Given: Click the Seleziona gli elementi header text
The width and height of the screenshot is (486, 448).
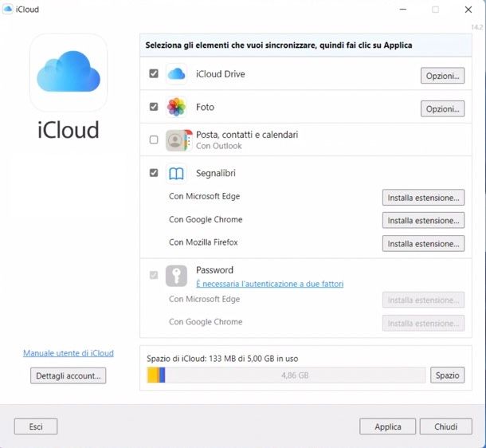Looking at the screenshot, I should (x=279, y=45).
